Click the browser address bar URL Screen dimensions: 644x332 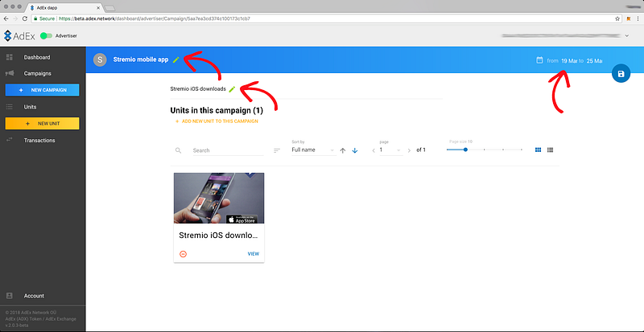click(x=155, y=18)
